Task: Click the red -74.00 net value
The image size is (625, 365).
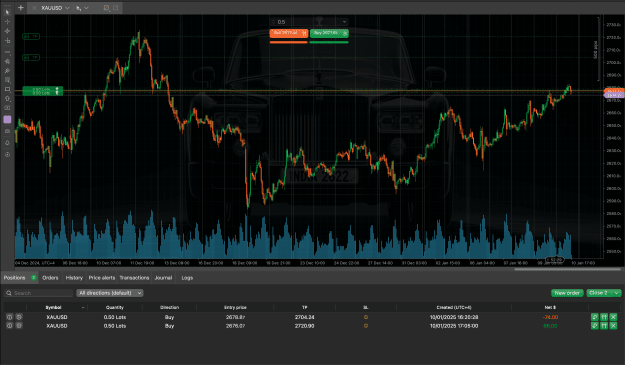Action: pos(550,318)
